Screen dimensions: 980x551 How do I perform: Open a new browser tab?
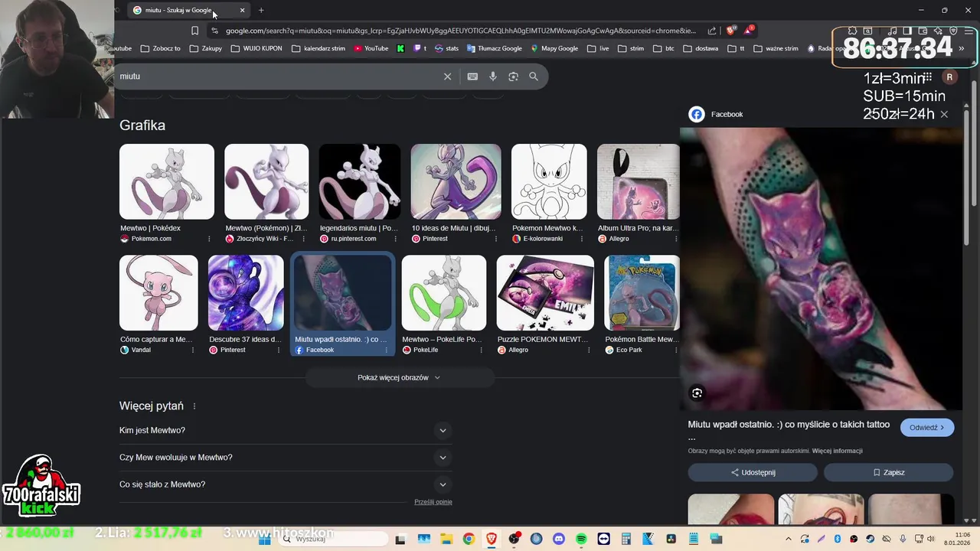(261, 11)
